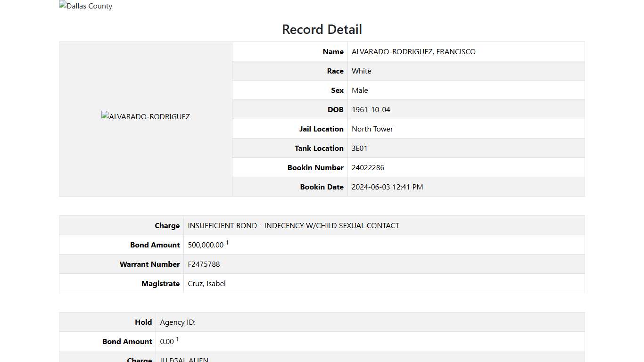Click the Agency ID field in the Hold row
The height and width of the screenshot is (362, 644).
tap(178, 322)
